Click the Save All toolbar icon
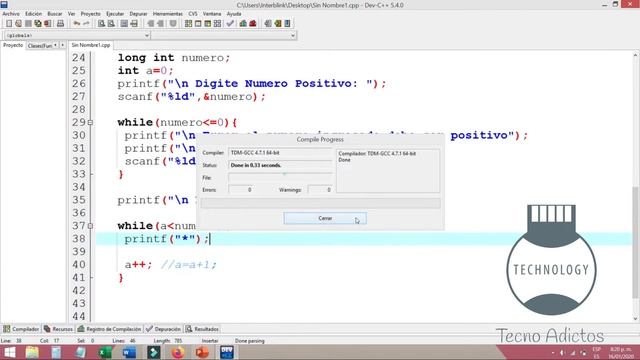 38,24
